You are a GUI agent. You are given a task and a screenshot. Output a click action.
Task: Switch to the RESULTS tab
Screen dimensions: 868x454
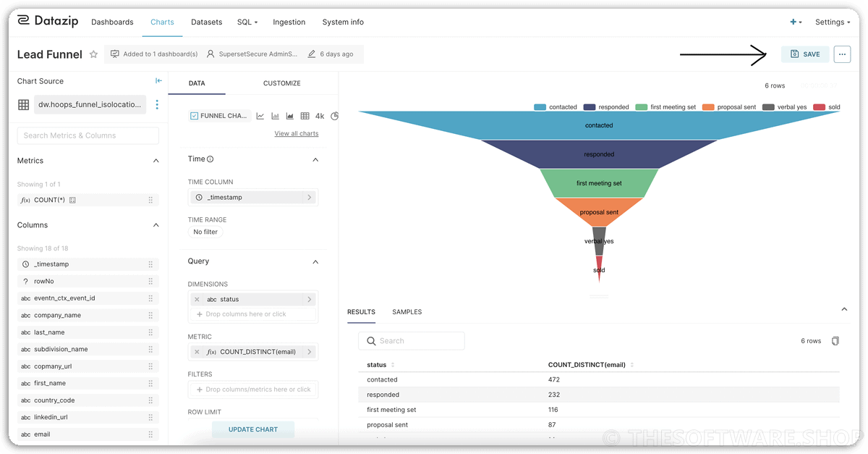361,312
